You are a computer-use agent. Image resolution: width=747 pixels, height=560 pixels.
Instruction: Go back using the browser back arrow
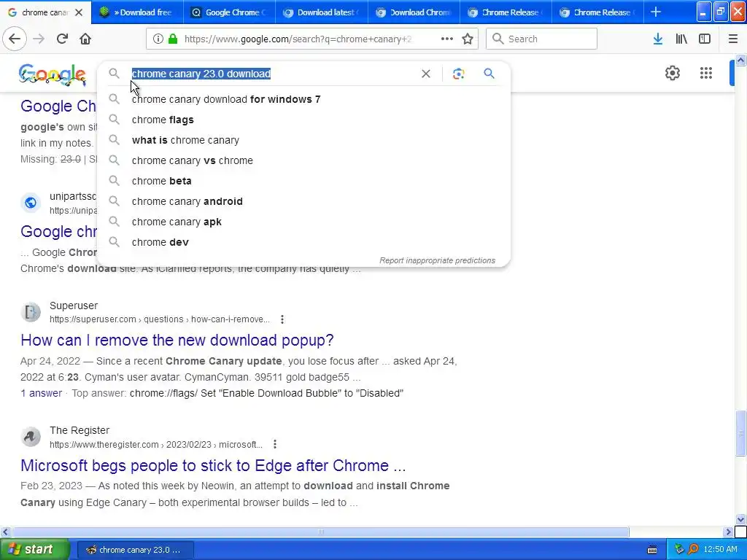pyautogui.click(x=15, y=39)
